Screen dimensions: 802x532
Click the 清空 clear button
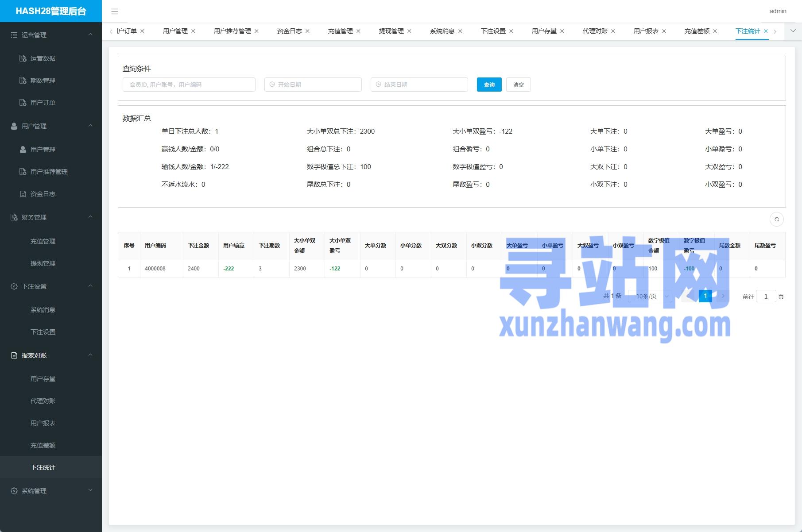tap(519, 85)
